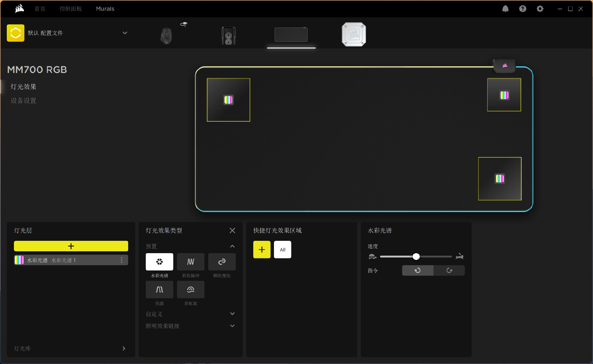Open notifications bell icon
The width and height of the screenshot is (593, 364).
[x=505, y=9]
